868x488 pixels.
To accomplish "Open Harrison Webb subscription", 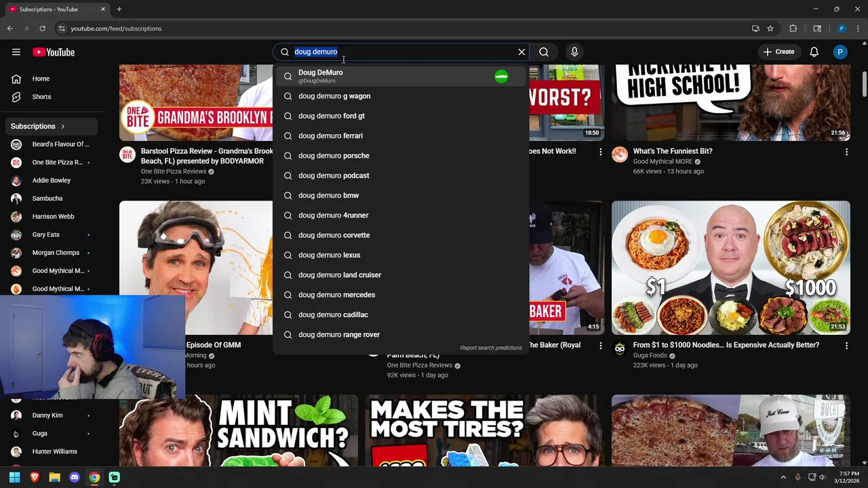I will pyautogui.click(x=52, y=216).
